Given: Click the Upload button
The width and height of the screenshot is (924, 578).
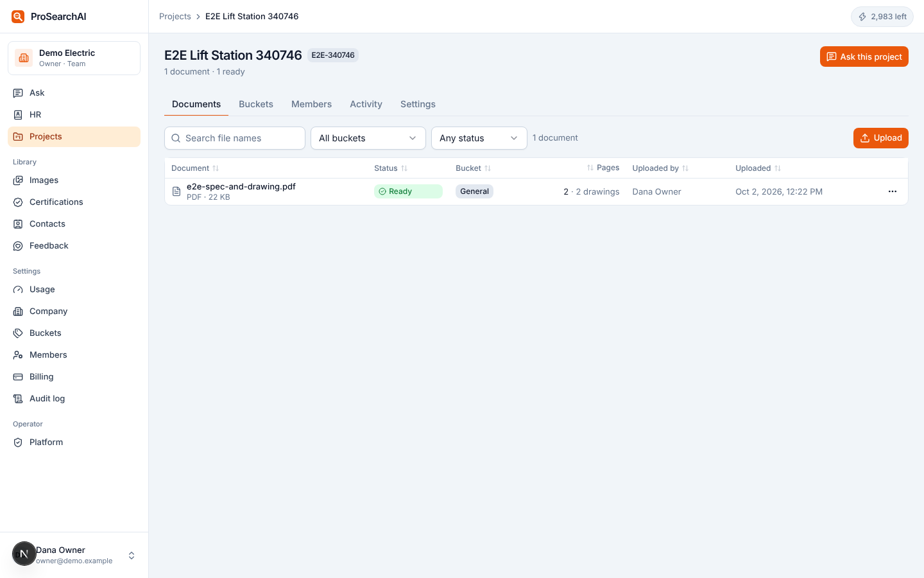Looking at the screenshot, I should (x=880, y=138).
